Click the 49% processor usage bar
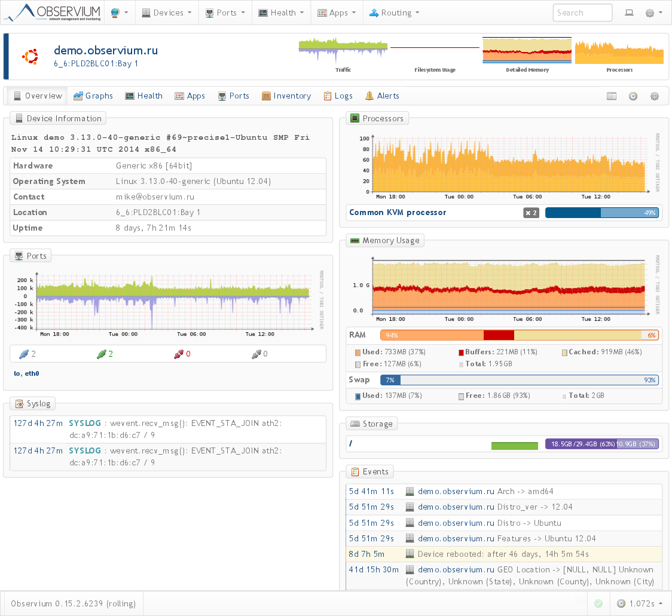The height and width of the screenshot is (616, 672). pyautogui.click(x=602, y=213)
